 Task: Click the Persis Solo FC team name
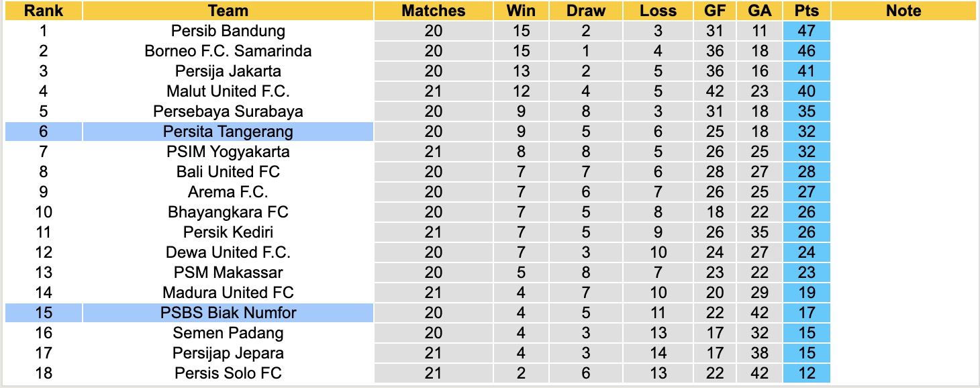pyautogui.click(x=228, y=373)
